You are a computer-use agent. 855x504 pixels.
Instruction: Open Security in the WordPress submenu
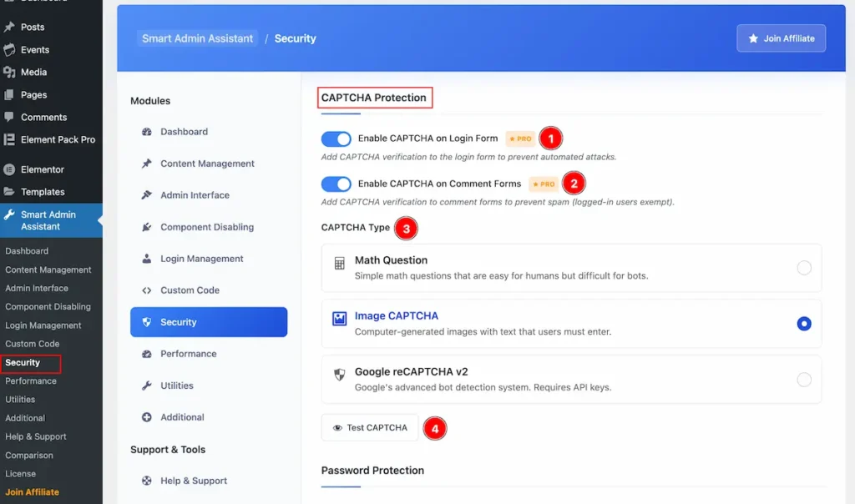[x=23, y=362]
